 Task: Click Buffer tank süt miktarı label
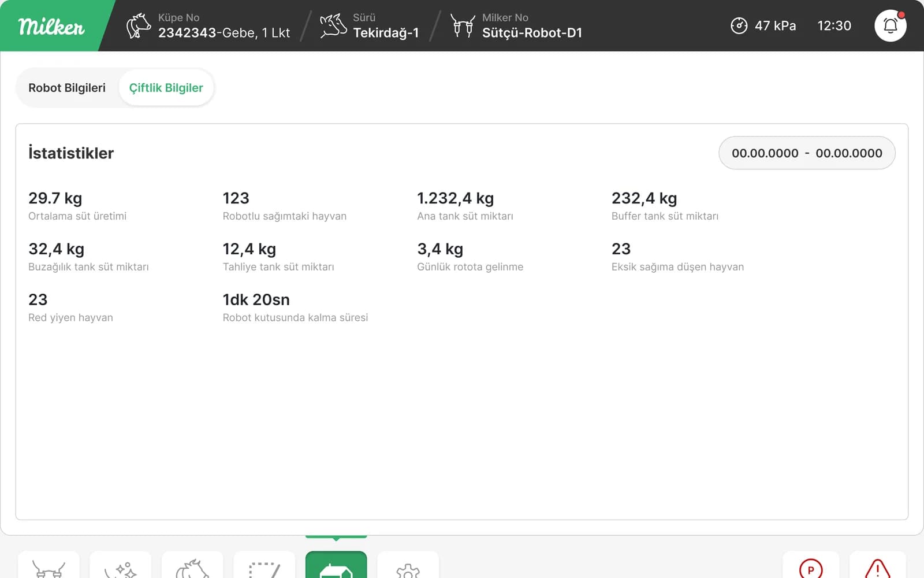(x=665, y=216)
